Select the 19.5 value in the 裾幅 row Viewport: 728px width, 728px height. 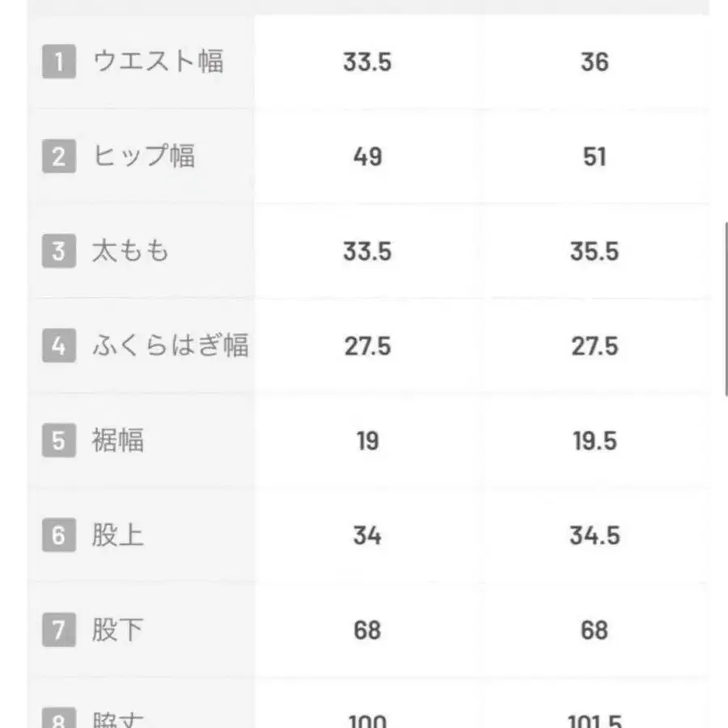click(x=595, y=441)
